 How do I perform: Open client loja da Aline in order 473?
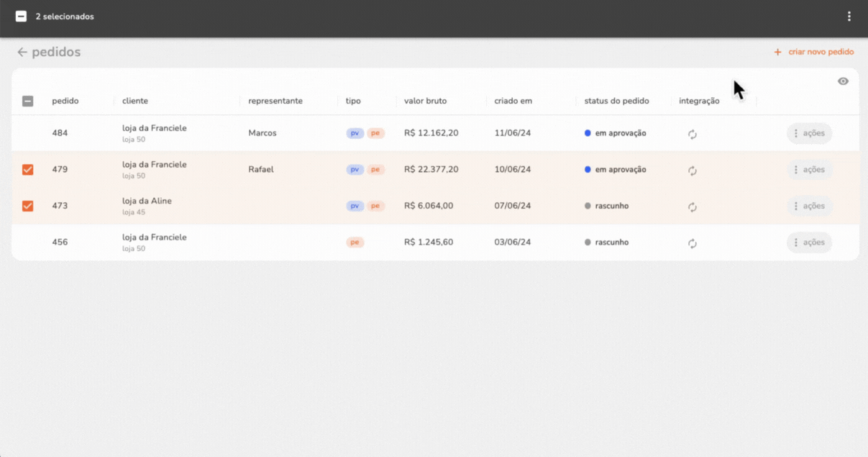coord(147,201)
